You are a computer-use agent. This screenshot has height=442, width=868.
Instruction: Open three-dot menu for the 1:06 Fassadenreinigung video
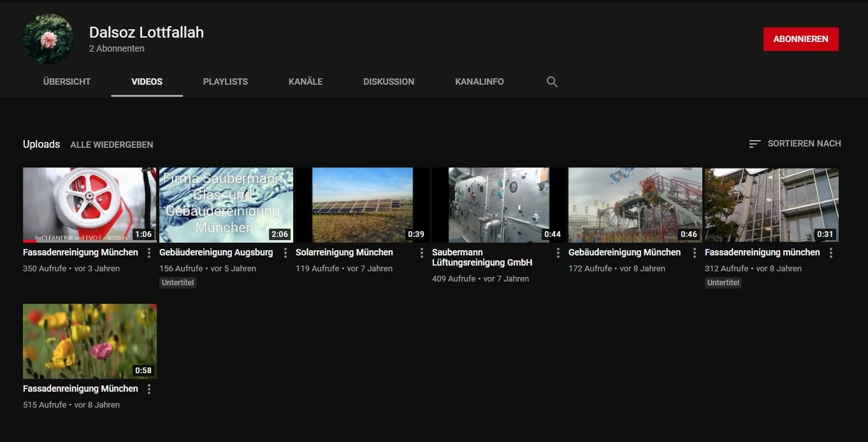click(149, 253)
